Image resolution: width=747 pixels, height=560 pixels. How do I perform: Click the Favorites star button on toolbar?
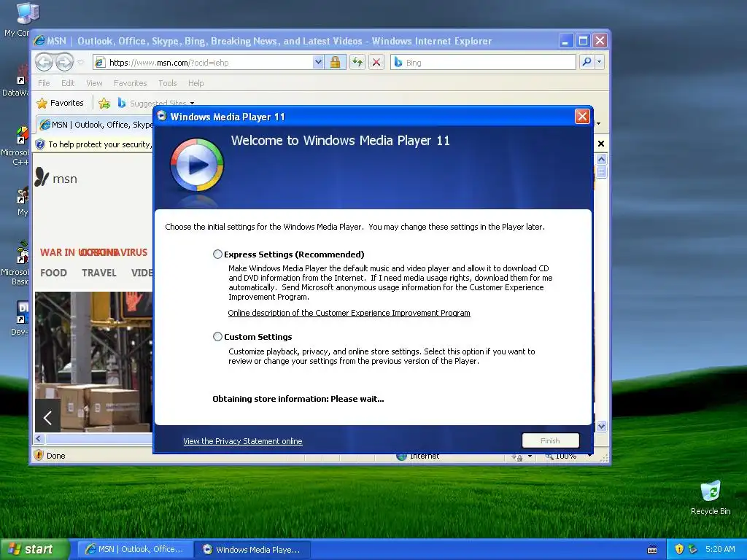tap(60, 103)
